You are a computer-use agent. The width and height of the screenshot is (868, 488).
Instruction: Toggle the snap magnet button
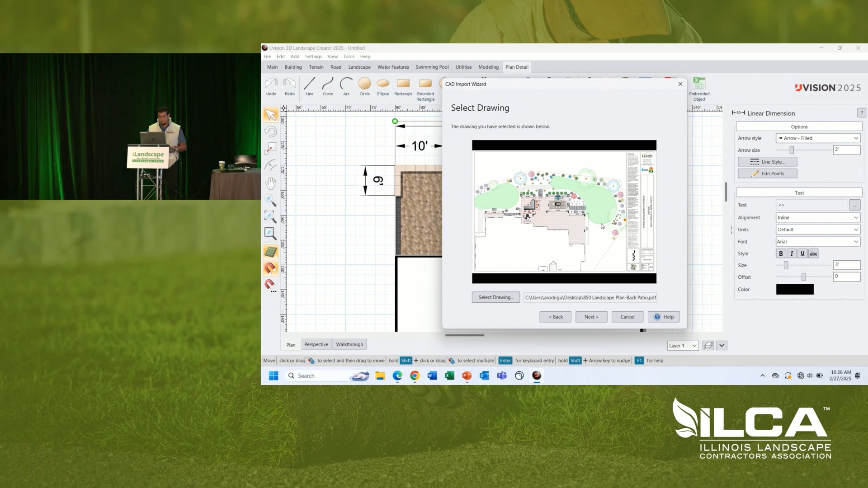(x=270, y=268)
